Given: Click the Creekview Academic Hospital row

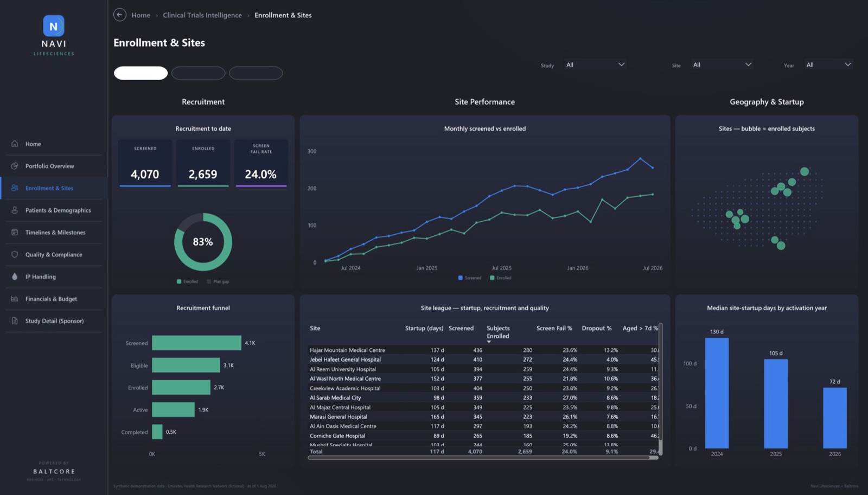Looking at the screenshot, I should pos(483,388).
